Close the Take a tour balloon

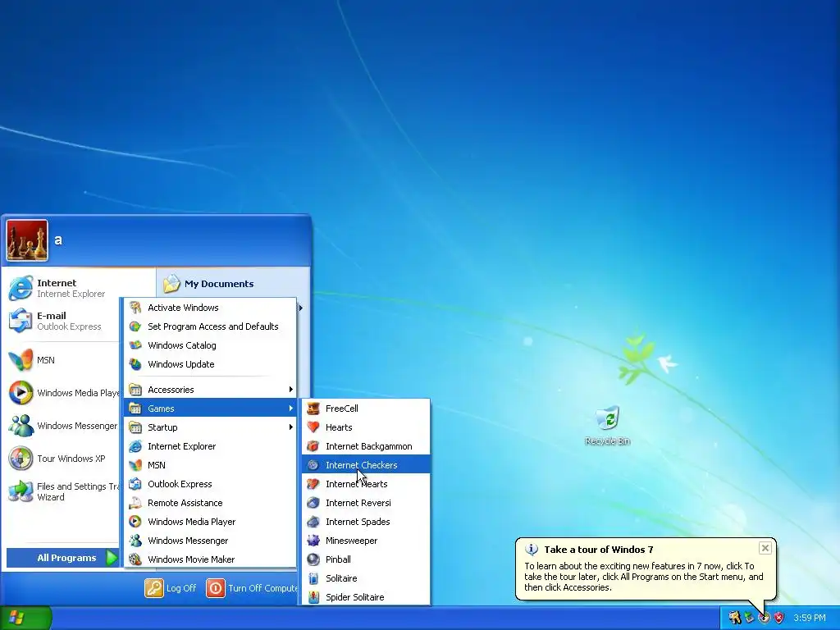tap(765, 548)
